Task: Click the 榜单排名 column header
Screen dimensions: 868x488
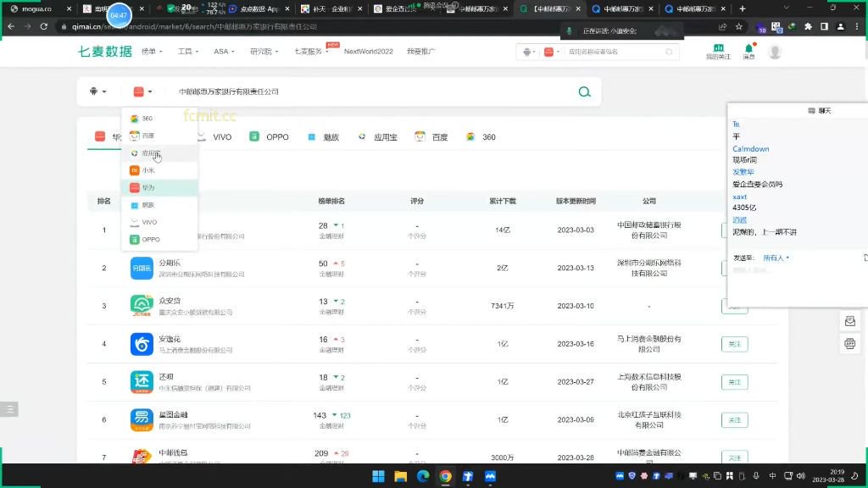Action: pos(331,202)
